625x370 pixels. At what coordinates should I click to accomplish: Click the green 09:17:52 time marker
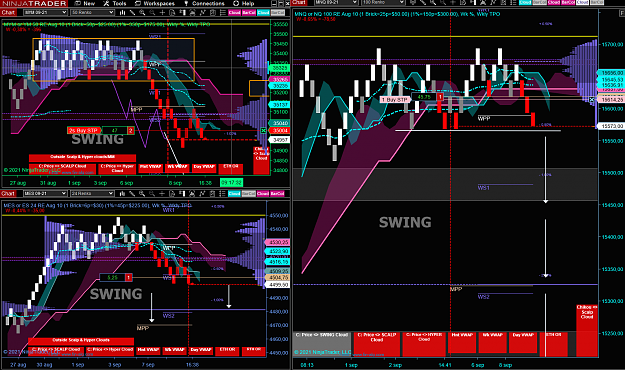[231, 183]
